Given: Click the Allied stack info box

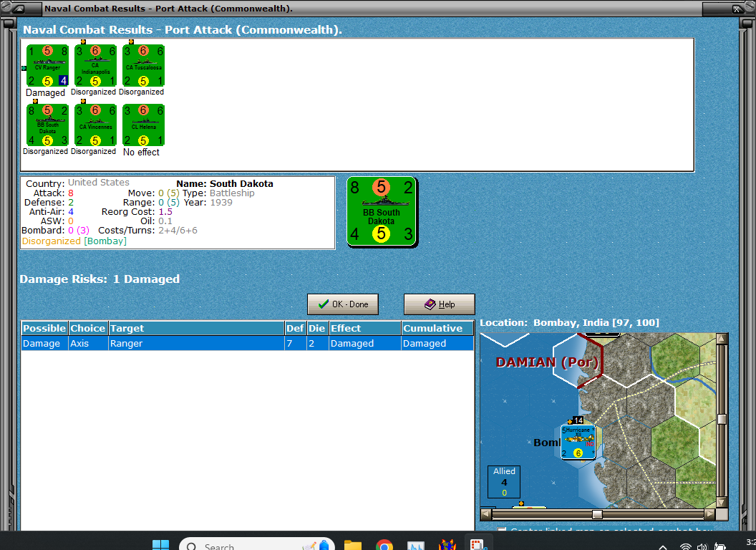Looking at the screenshot, I should [x=504, y=481].
